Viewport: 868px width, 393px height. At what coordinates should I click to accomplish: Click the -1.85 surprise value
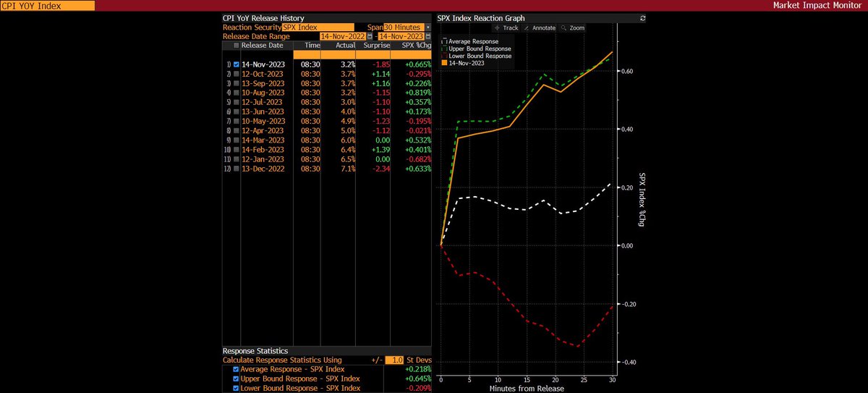pyautogui.click(x=383, y=64)
